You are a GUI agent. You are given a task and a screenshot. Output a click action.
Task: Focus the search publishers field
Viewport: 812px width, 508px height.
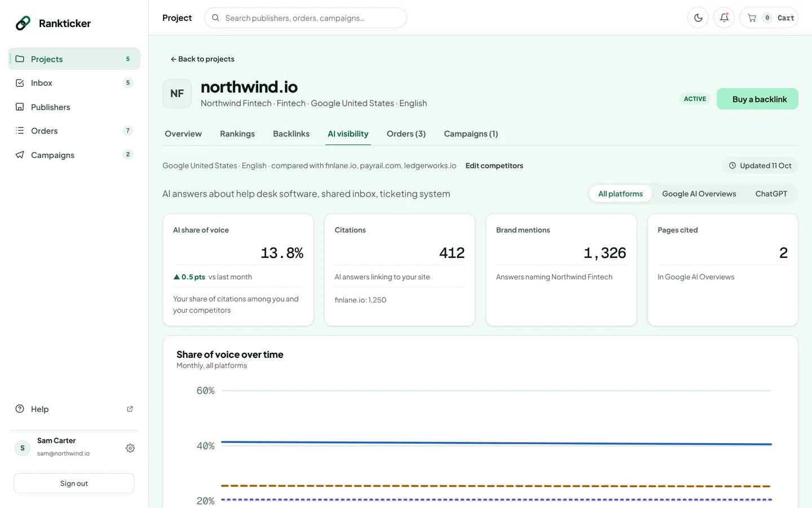coord(306,18)
